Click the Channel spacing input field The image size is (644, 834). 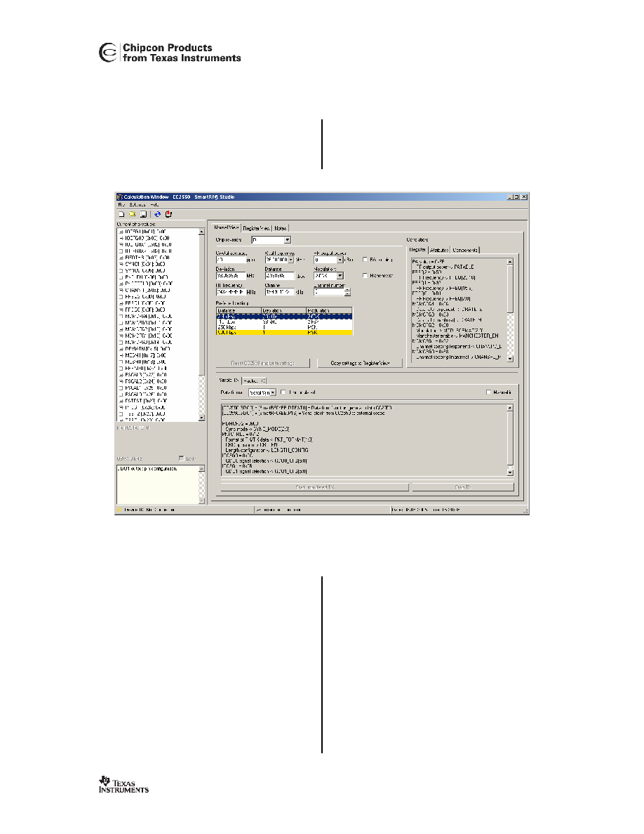[x=279, y=292]
